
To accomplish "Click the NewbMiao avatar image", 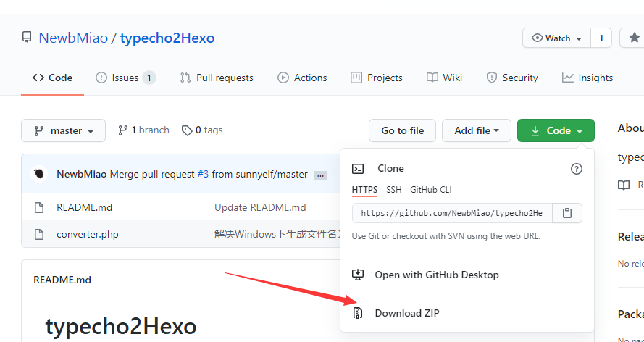I will pyautogui.click(x=39, y=174).
